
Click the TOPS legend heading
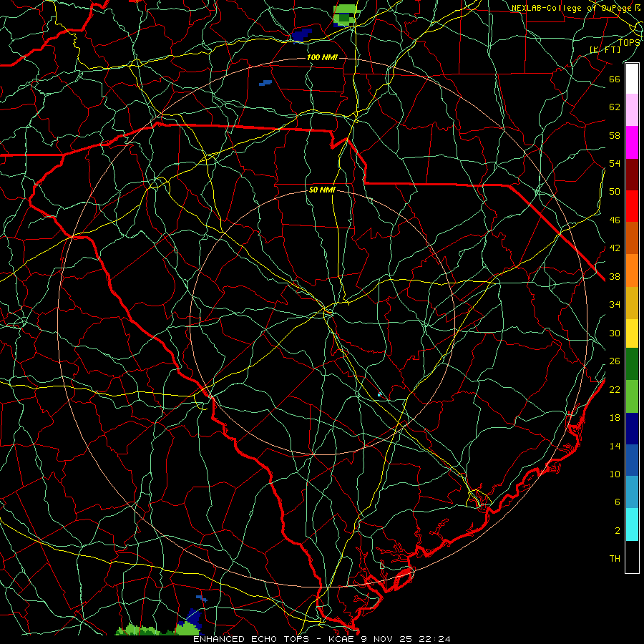629,42
